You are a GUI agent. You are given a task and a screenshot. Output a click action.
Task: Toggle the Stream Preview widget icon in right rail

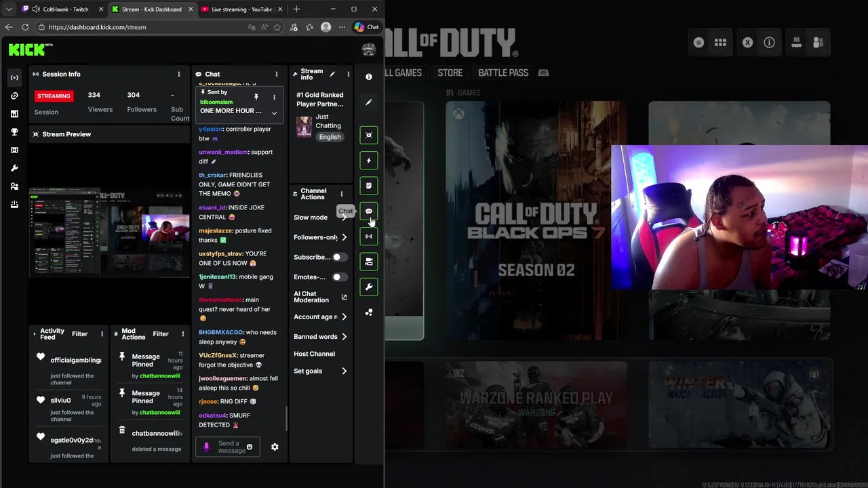tap(369, 135)
